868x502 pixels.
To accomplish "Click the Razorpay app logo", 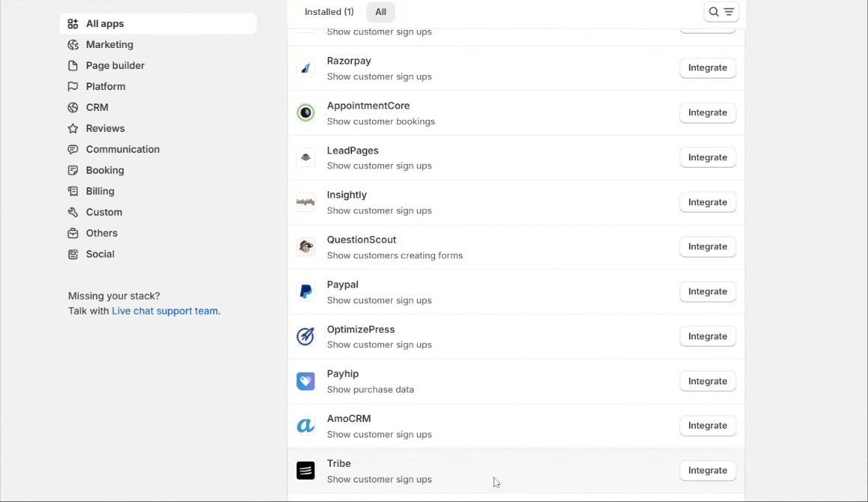I will click(306, 68).
